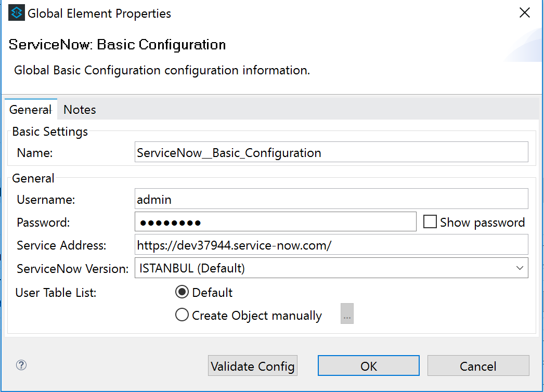
Task: Expand the ServiceNow Version dropdown arrow
Action: (x=519, y=268)
